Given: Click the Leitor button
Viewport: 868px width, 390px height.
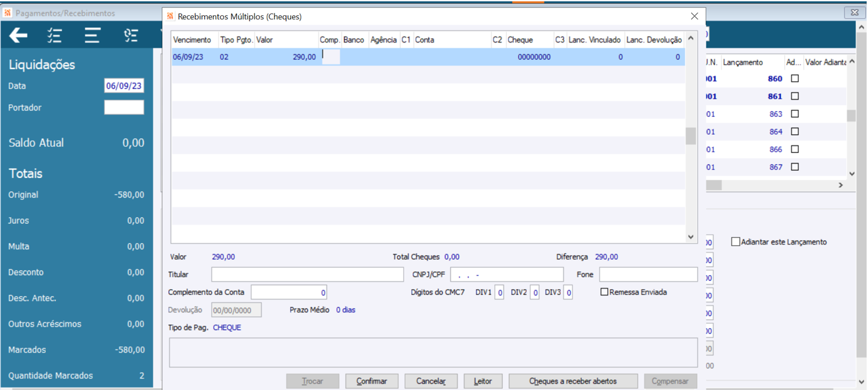Looking at the screenshot, I should (x=483, y=381).
